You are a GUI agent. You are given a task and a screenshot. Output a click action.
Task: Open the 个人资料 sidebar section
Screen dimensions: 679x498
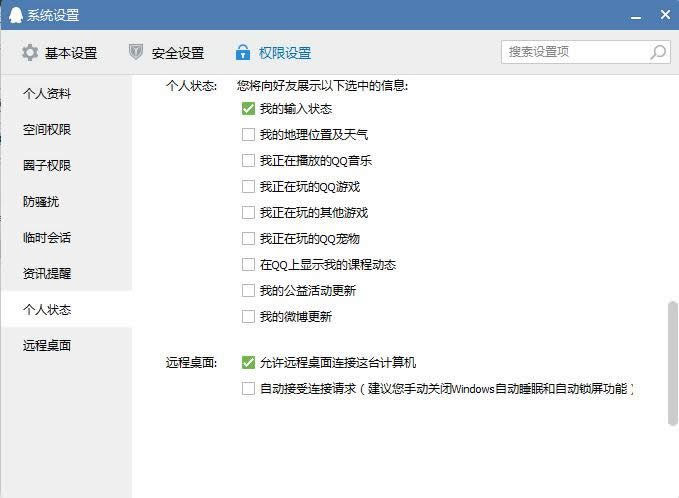(47, 94)
